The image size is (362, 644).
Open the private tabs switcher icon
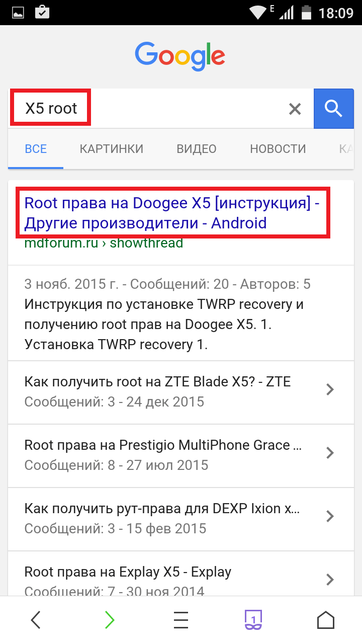click(253, 620)
